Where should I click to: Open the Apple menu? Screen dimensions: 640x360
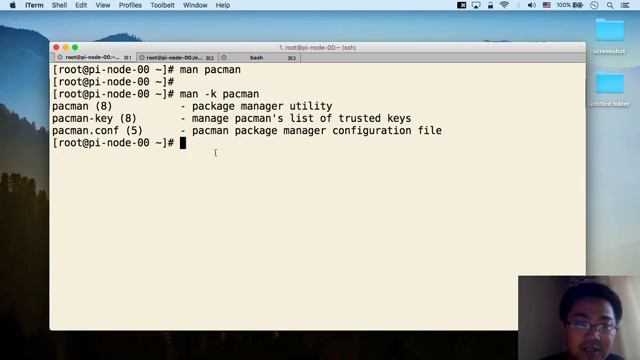[13, 5]
